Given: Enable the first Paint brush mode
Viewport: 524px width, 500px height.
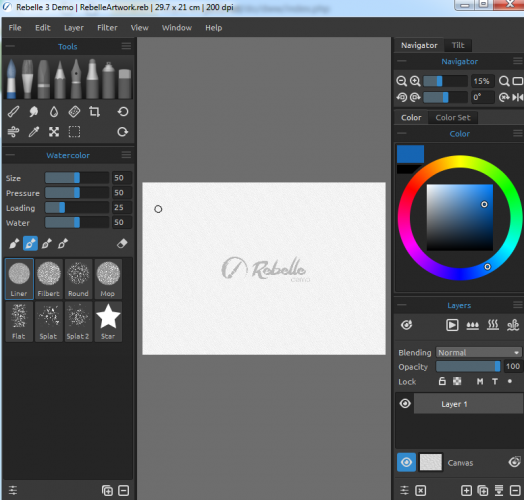Looking at the screenshot, I should 14,244.
